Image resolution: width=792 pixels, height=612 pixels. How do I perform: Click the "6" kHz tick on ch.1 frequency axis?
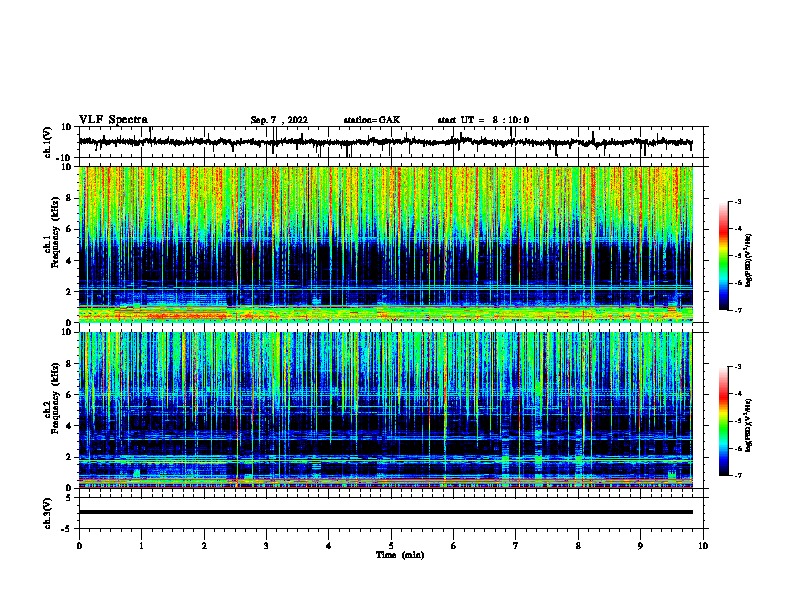coord(69,229)
